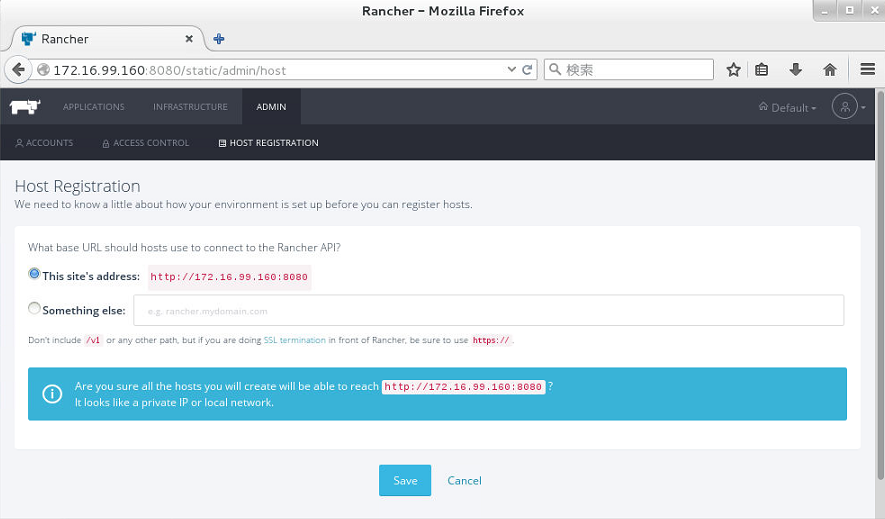This screenshot has height=519, width=885.
Task: Open the Admin menu
Action: 271,107
